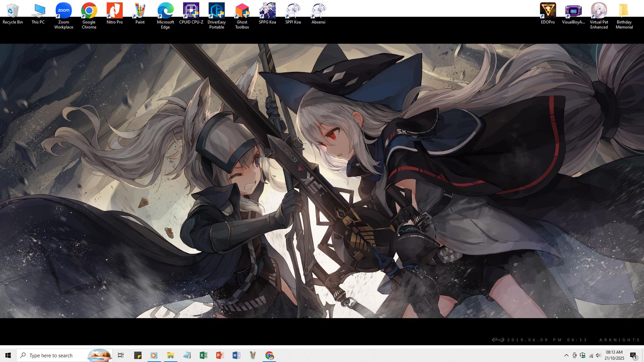Open the Start menu
The image size is (644, 362).
pos(8,355)
